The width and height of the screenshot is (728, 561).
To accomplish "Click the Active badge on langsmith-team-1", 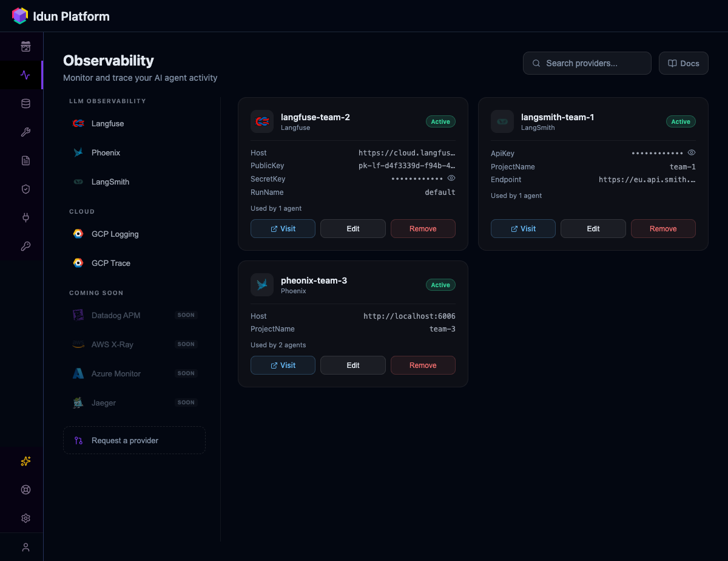I will click(681, 121).
